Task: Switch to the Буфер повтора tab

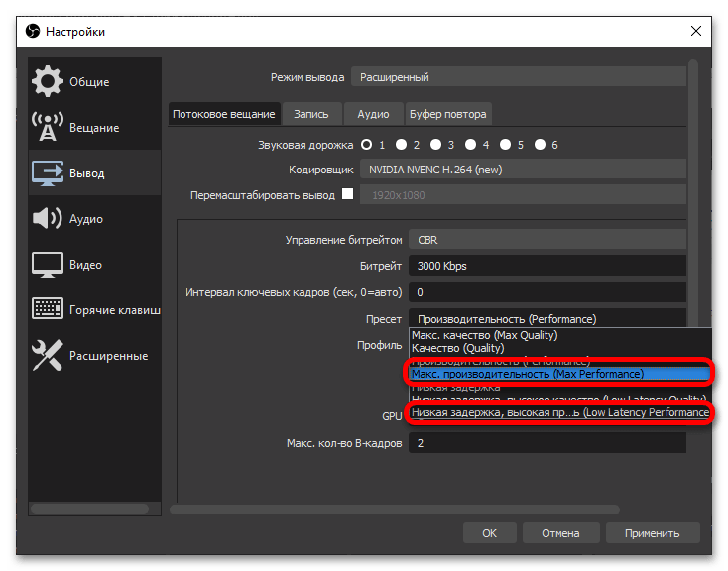Action: tap(448, 114)
